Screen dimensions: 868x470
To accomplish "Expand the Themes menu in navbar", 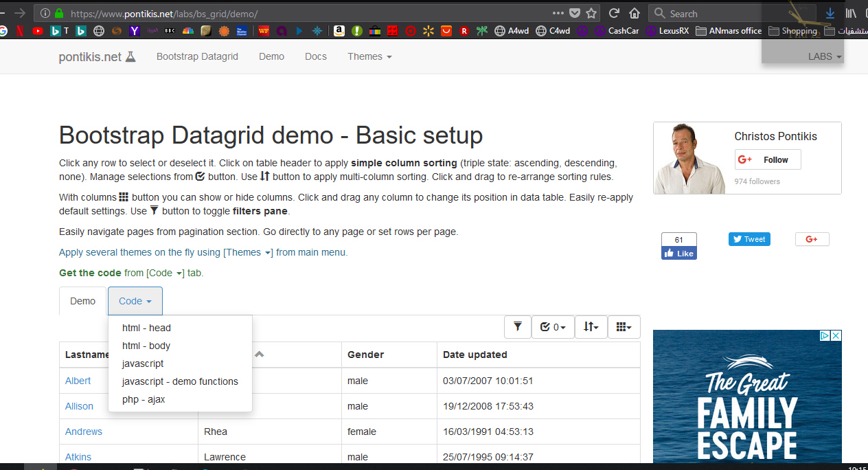I will (x=369, y=56).
